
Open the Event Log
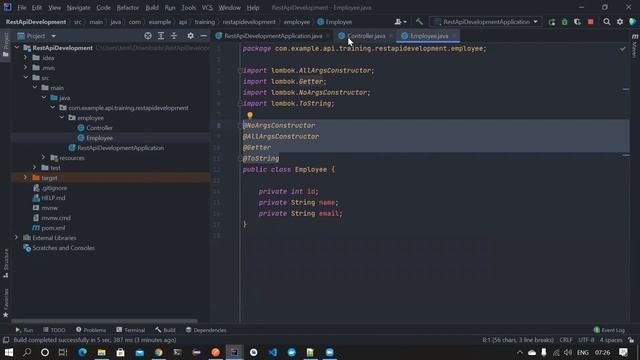(609, 330)
